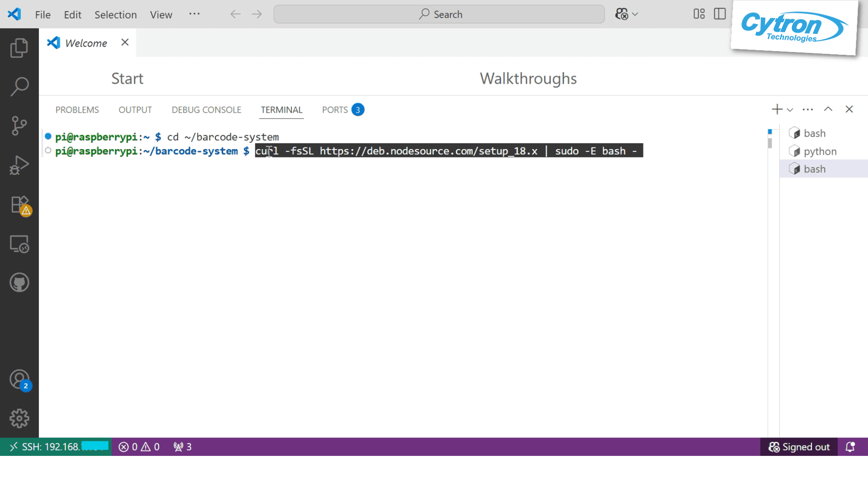Open Accounts menu with badge
This screenshot has height=488, width=868.
pos(19,379)
